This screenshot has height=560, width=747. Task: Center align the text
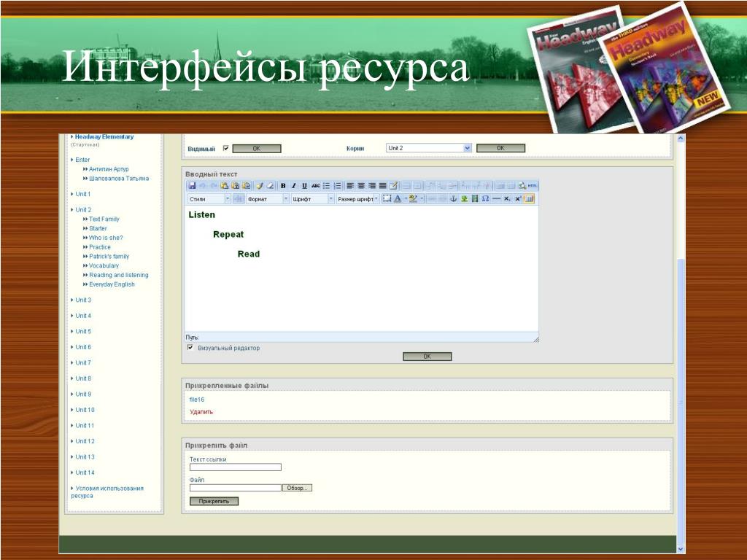361,186
